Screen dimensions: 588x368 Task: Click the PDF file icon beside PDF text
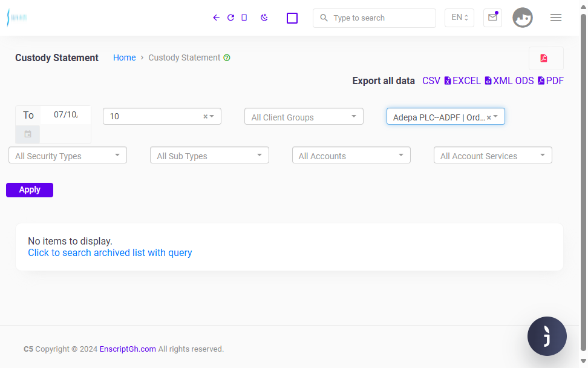pyautogui.click(x=541, y=81)
